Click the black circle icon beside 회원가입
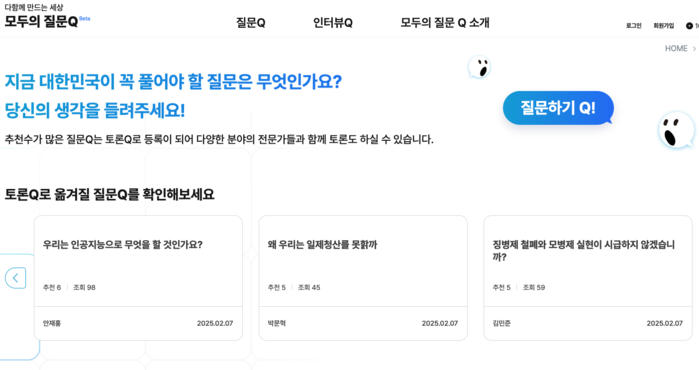The image size is (699, 370). pyautogui.click(x=689, y=26)
